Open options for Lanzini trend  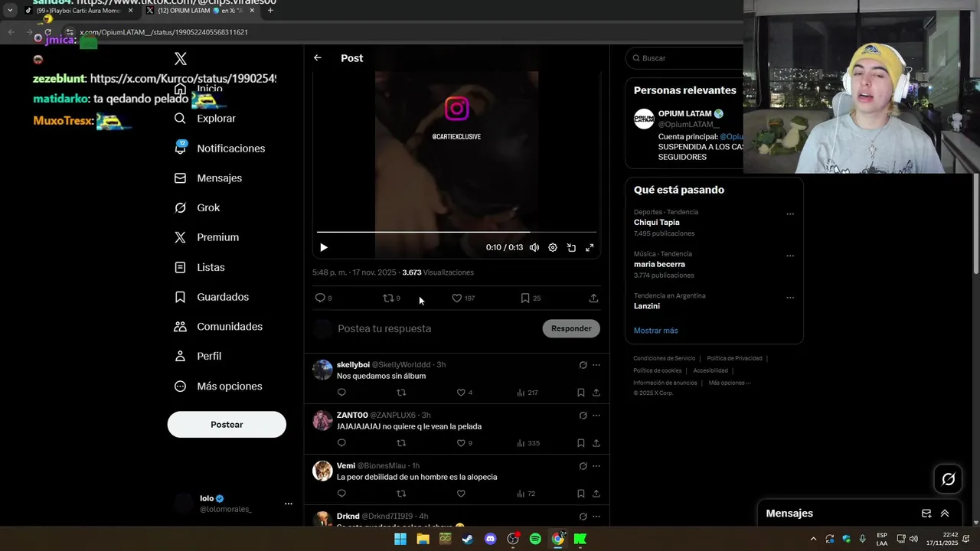pyautogui.click(x=790, y=298)
